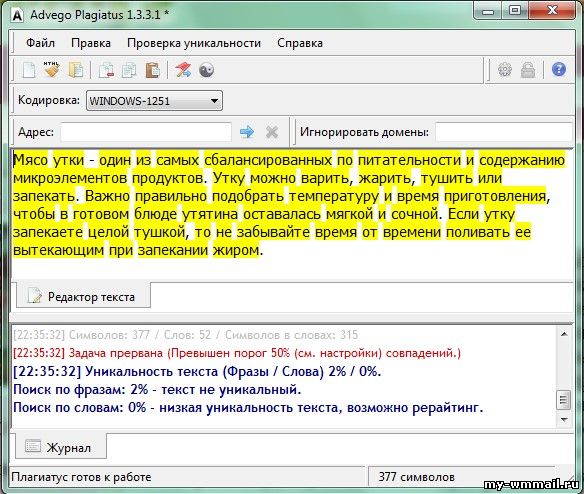Open the Проверка уникальности menu
Image resolution: width=584 pixels, height=494 pixels.
(x=194, y=43)
